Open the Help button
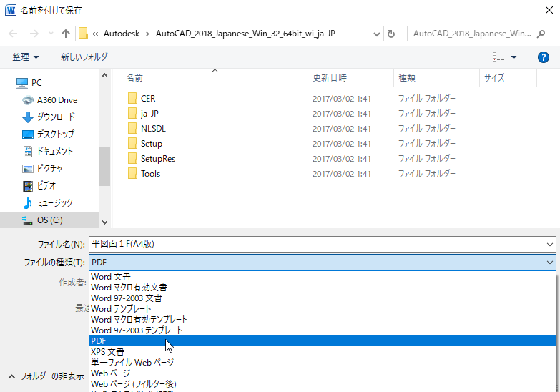The height and width of the screenshot is (392, 560). coord(544,57)
